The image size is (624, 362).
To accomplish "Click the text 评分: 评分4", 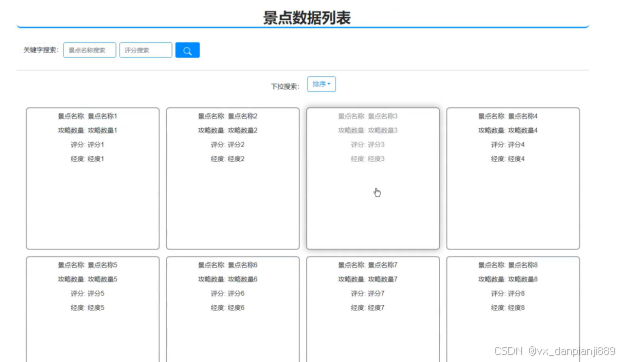I will pos(508,145).
